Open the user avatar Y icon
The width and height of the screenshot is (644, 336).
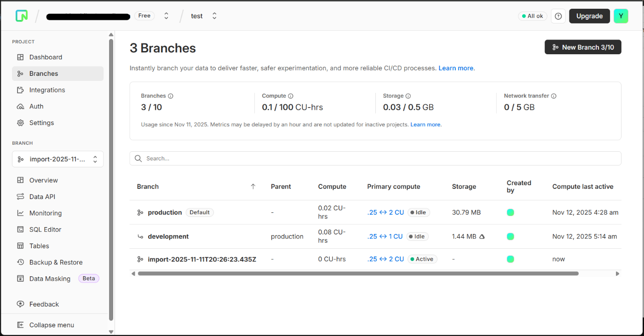click(621, 16)
